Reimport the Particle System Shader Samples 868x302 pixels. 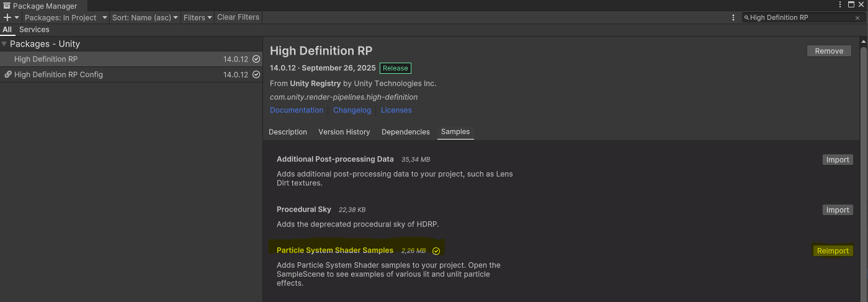pyautogui.click(x=833, y=251)
